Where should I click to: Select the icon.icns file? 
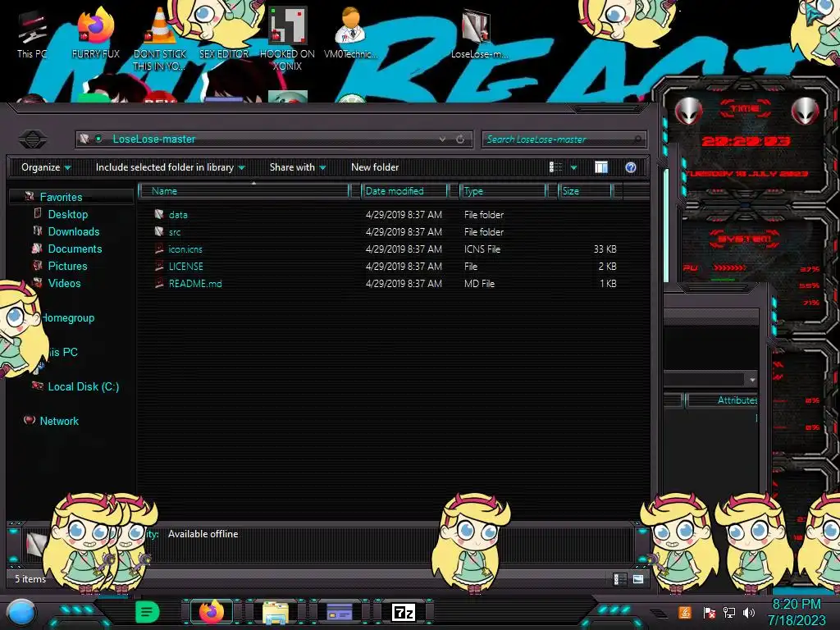[386, 249]
